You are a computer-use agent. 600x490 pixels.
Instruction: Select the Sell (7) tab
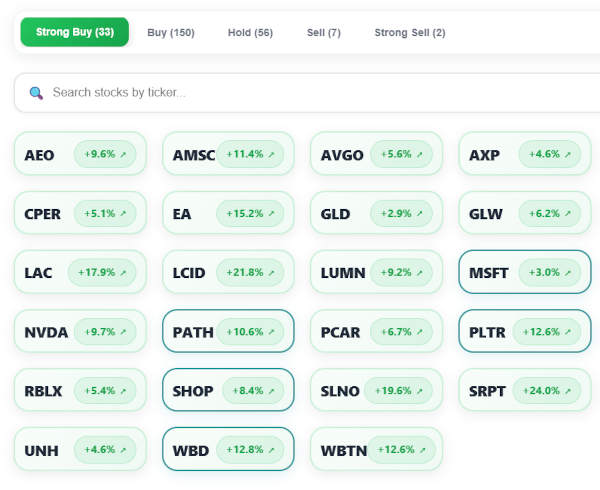(x=323, y=33)
